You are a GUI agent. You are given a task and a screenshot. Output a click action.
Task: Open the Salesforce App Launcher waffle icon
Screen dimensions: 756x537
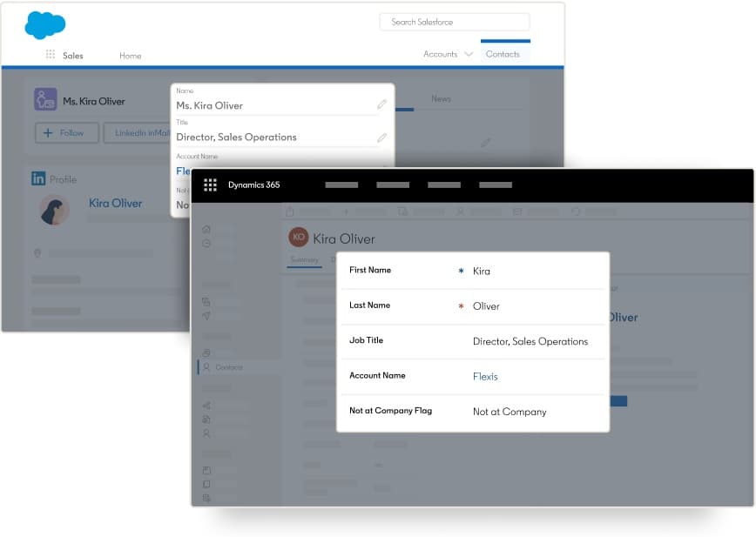click(x=51, y=55)
